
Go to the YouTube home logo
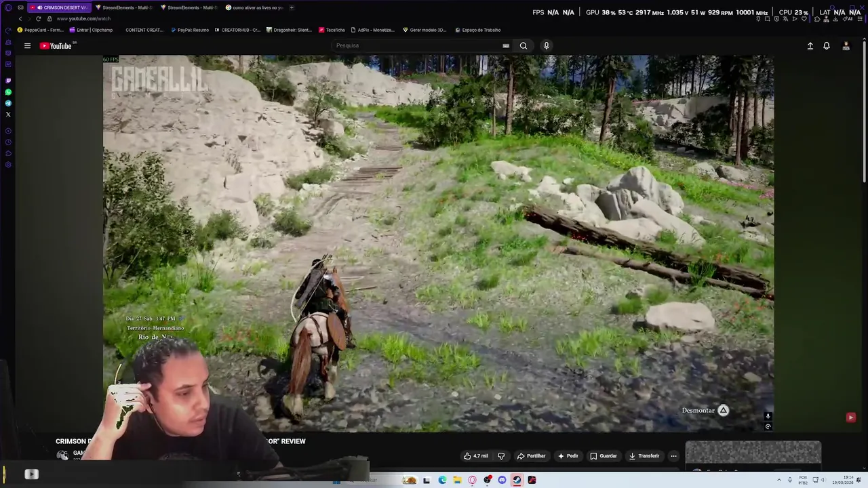(x=56, y=46)
